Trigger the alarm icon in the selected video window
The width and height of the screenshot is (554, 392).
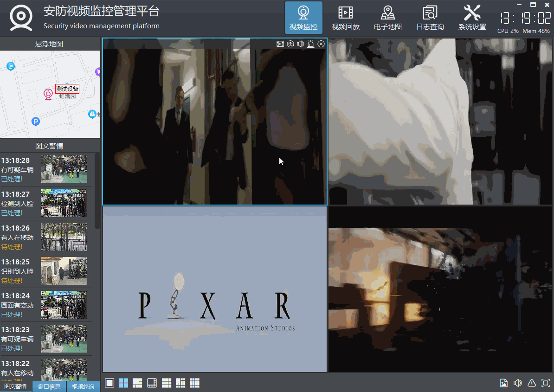click(x=310, y=44)
